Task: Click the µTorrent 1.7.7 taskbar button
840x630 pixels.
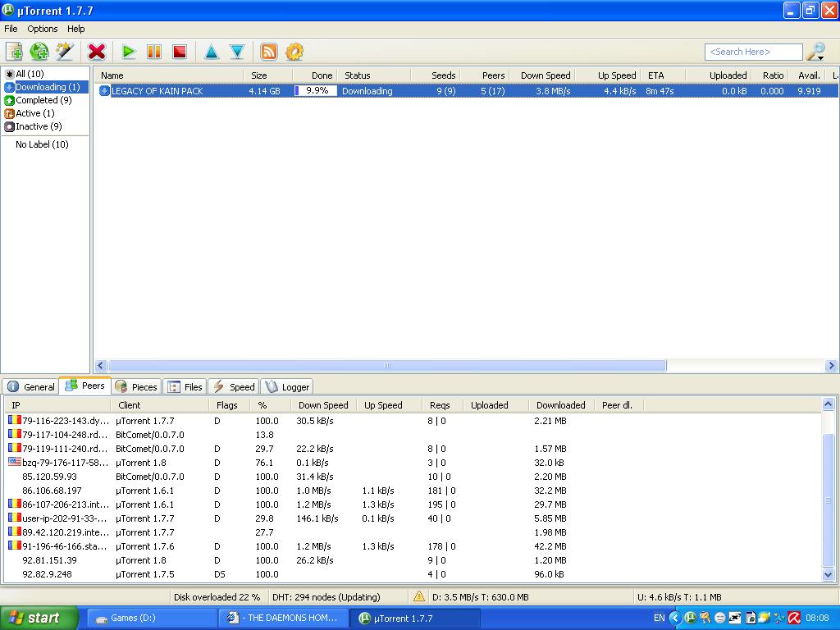Action: 415,619
